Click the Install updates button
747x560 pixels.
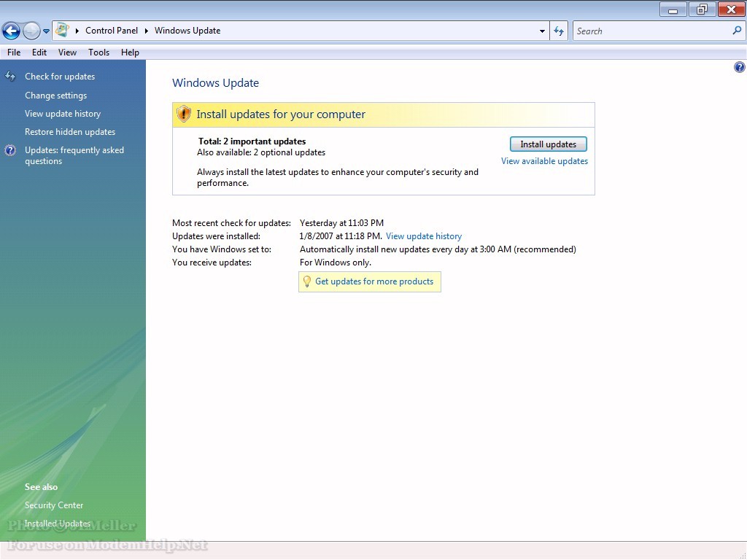click(x=548, y=144)
